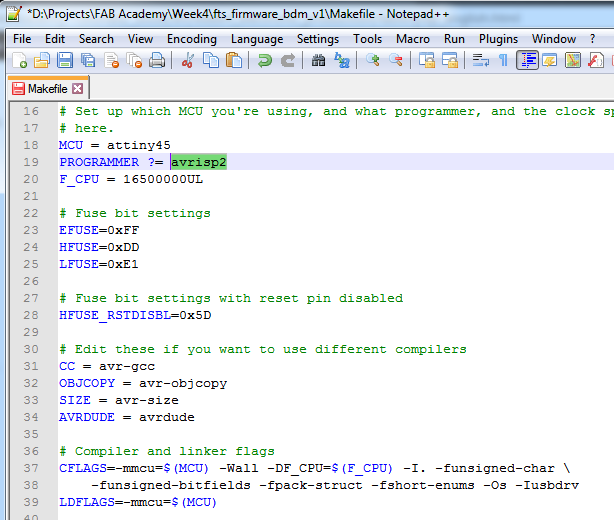Image resolution: width=614 pixels, height=520 pixels.
Task: Click the Close file toolbar icon
Action: click(112, 60)
